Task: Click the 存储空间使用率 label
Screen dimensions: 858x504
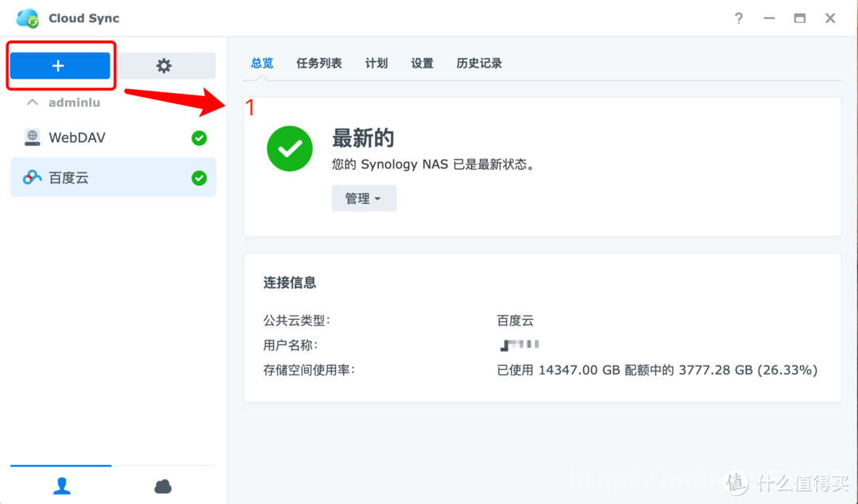Action: coord(309,370)
